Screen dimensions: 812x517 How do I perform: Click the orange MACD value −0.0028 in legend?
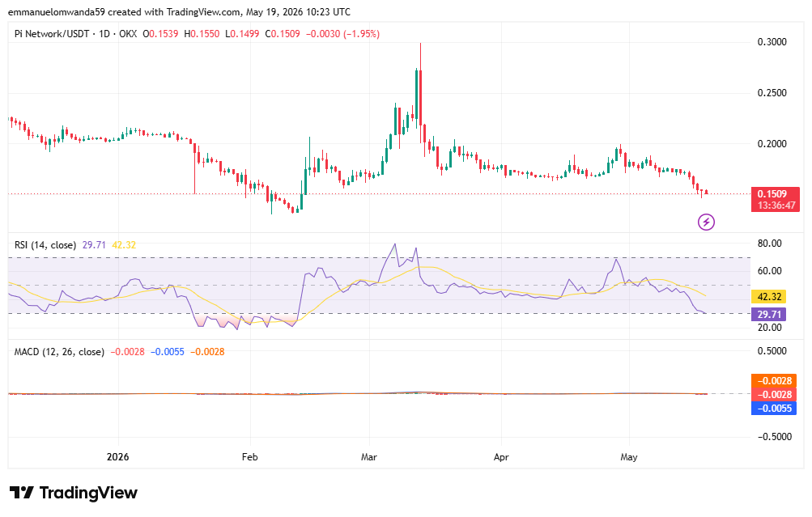(207, 352)
